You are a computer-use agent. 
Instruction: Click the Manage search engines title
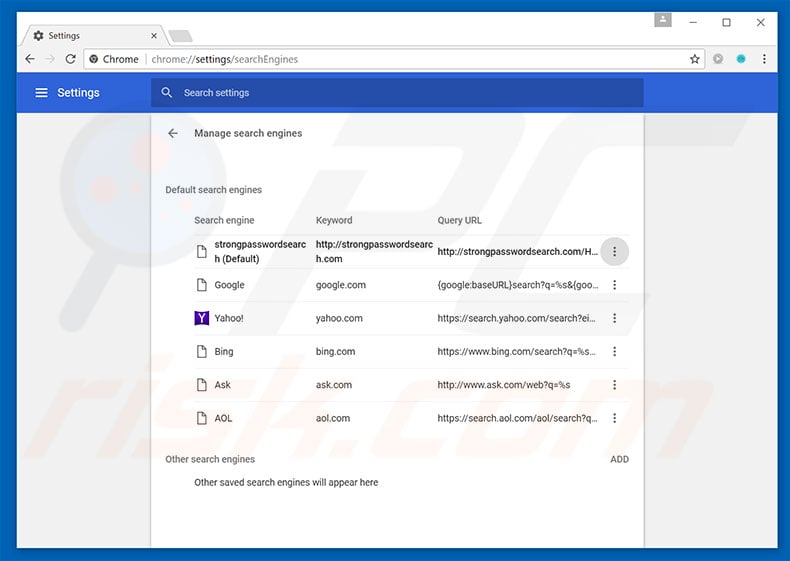pyautogui.click(x=248, y=133)
